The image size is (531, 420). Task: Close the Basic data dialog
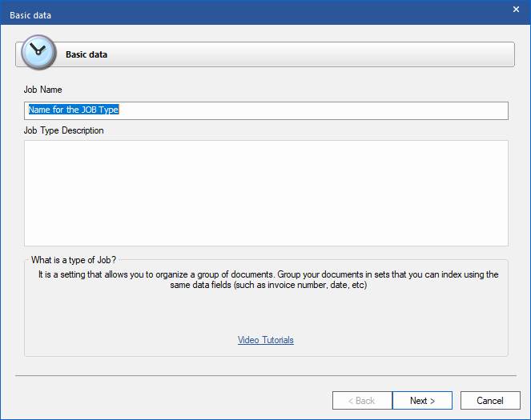click(x=516, y=9)
